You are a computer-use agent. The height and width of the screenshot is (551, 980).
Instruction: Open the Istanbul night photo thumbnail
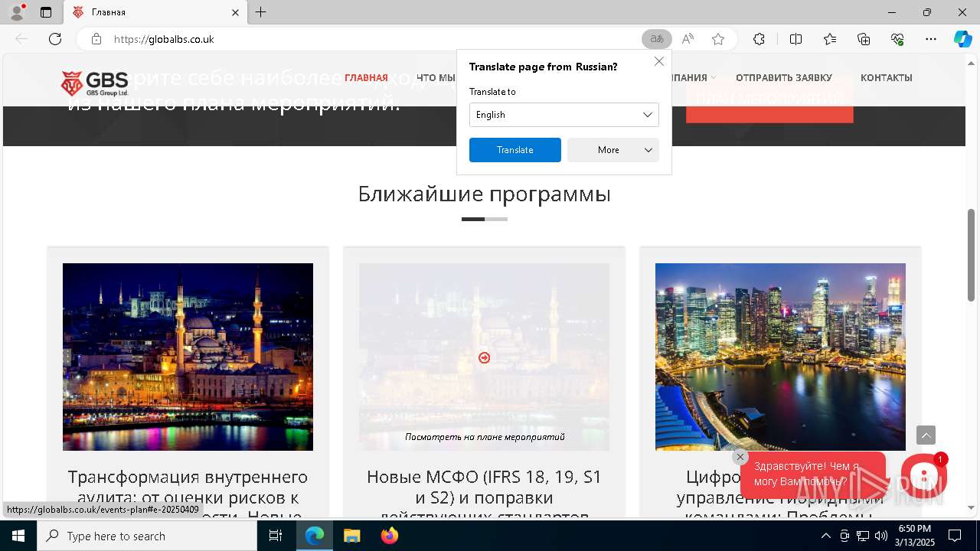[x=188, y=357]
